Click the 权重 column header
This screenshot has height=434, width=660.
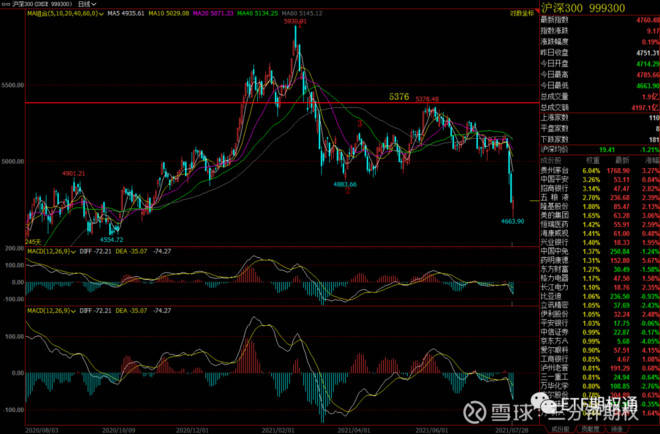pos(591,160)
